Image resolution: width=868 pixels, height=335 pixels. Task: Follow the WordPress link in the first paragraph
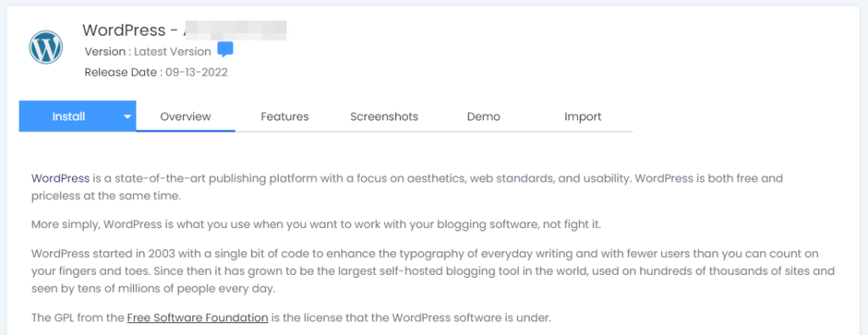[x=60, y=179]
